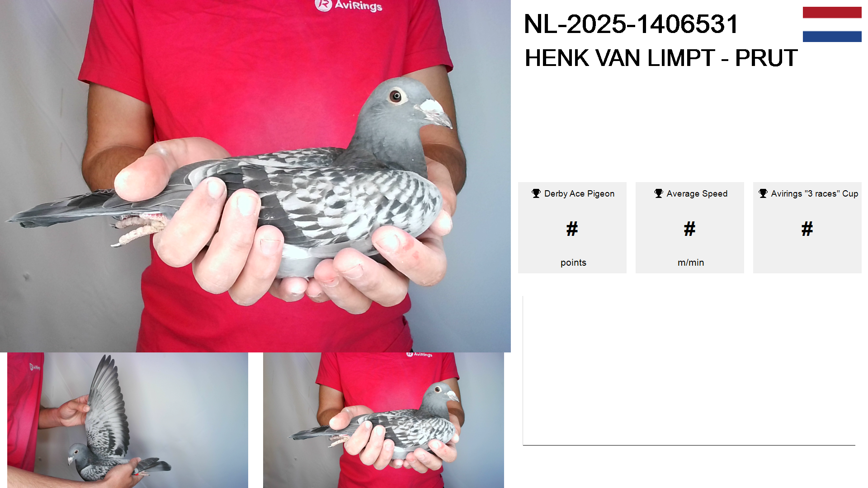The height and width of the screenshot is (488, 868).
Task: Open the small side-view pigeon thumbnail
Action: (383, 420)
